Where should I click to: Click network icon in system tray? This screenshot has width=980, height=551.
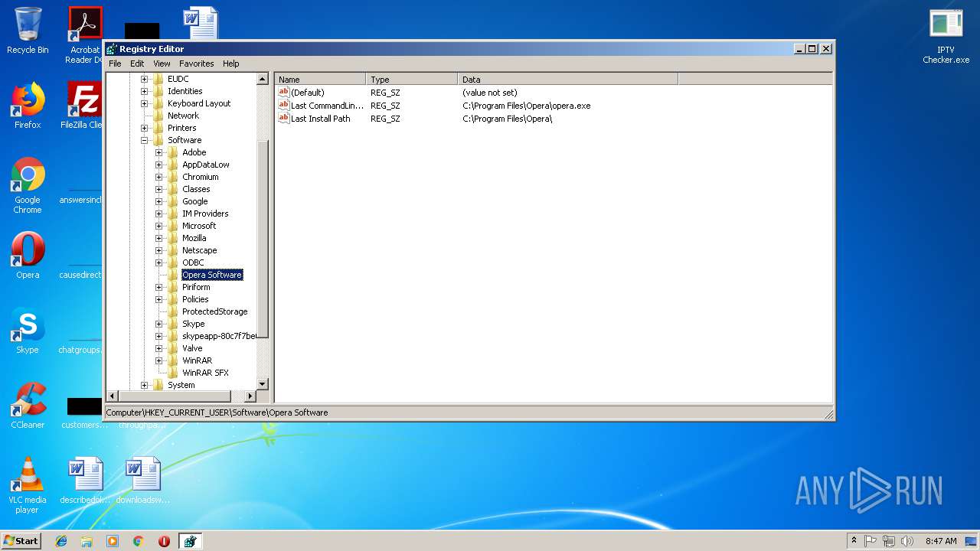889,541
